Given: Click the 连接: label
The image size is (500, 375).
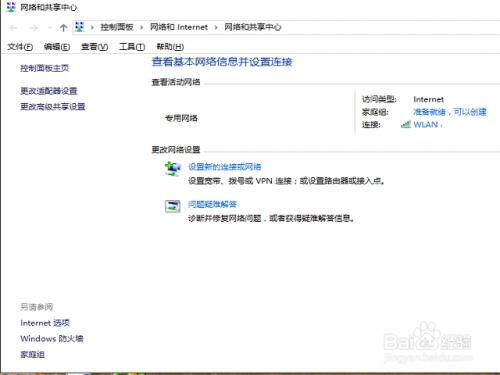Looking at the screenshot, I should [x=371, y=125].
